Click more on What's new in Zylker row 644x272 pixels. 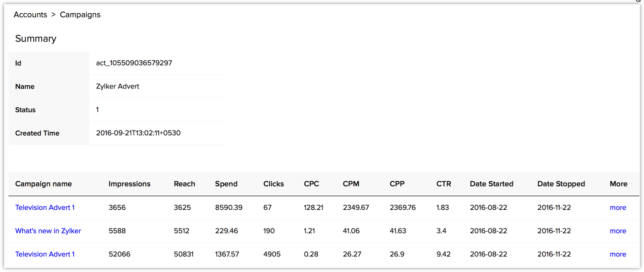tap(617, 231)
